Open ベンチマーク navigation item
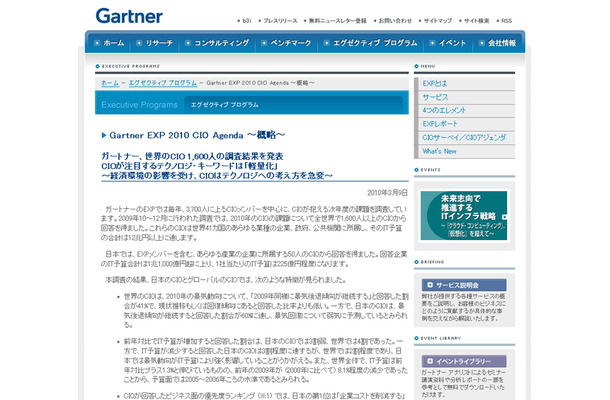Image resolution: width=610 pixels, height=400 pixels. click(x=291, y=43)
